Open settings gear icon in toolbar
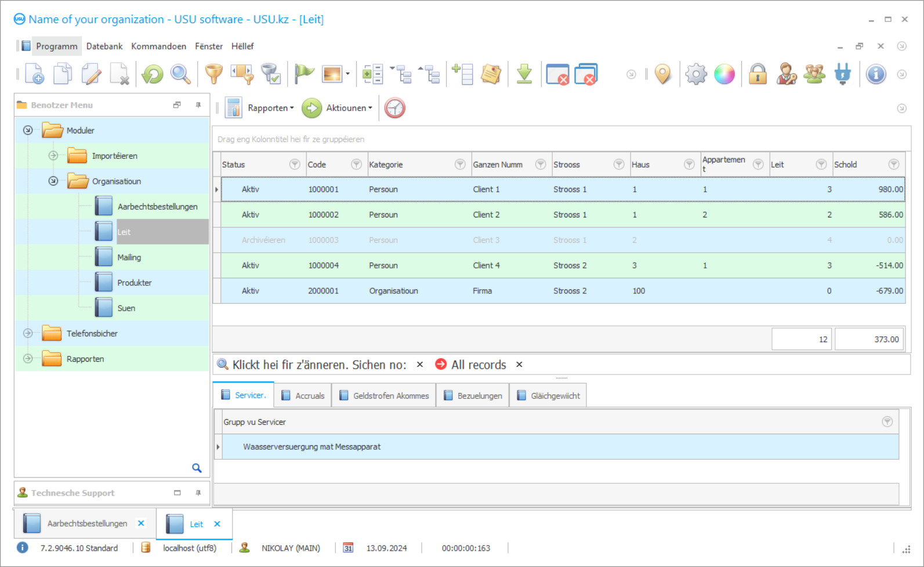The height and width of the screenshot is (567, 924). [x=695, y=75]
